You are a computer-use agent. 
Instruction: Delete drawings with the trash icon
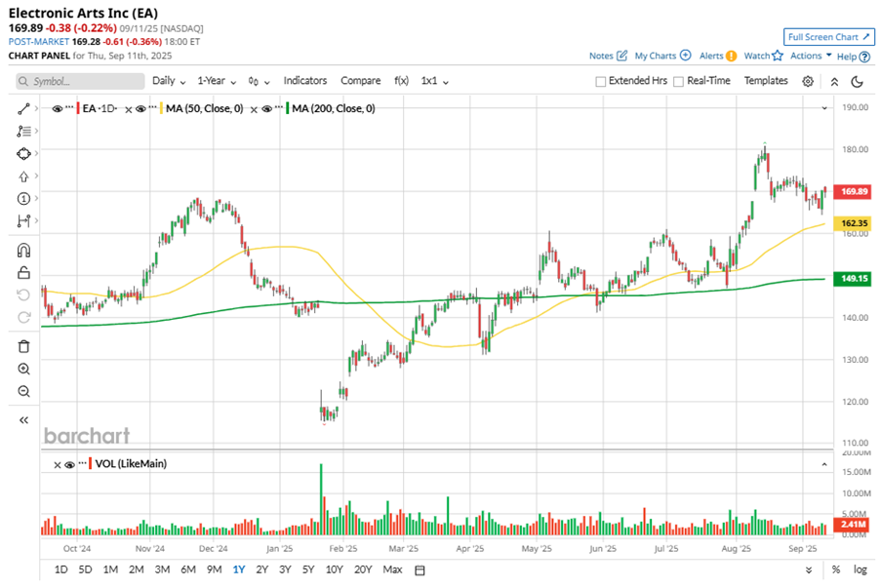click(23, 347)
